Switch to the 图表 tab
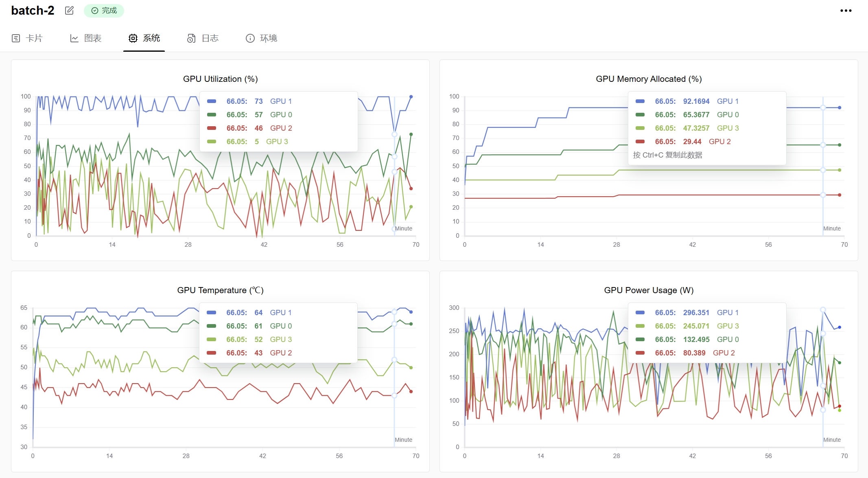 tap(92, 38)
